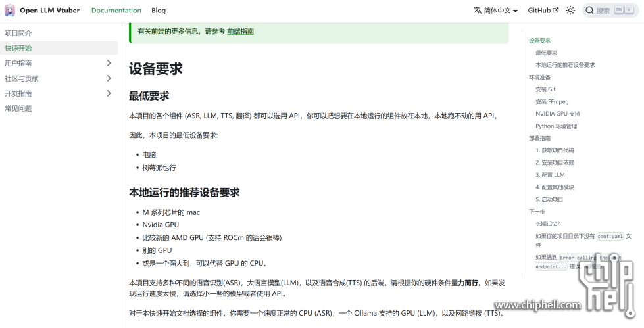Expand the 开发指南 chevron
Viewport: 644px width, 328px height.
(x=109, y=93)
